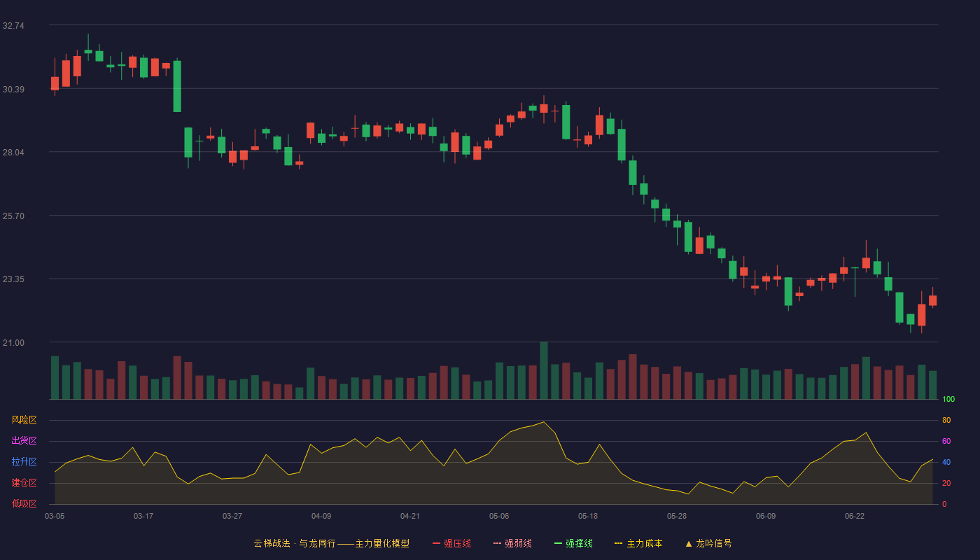980x560 pixels.
Task: Click the 风险区 zone label
Action: pos(24,420)
